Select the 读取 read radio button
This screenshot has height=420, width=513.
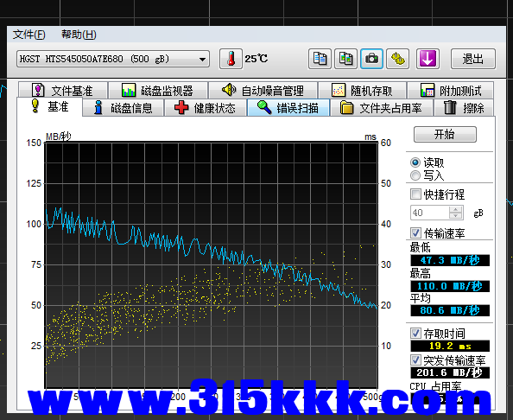(415, 162)
